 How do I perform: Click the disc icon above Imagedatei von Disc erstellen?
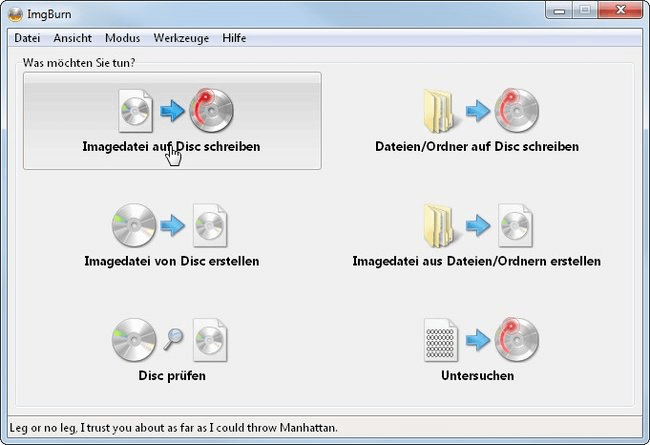pyautogui.click(x=134, y=226)
